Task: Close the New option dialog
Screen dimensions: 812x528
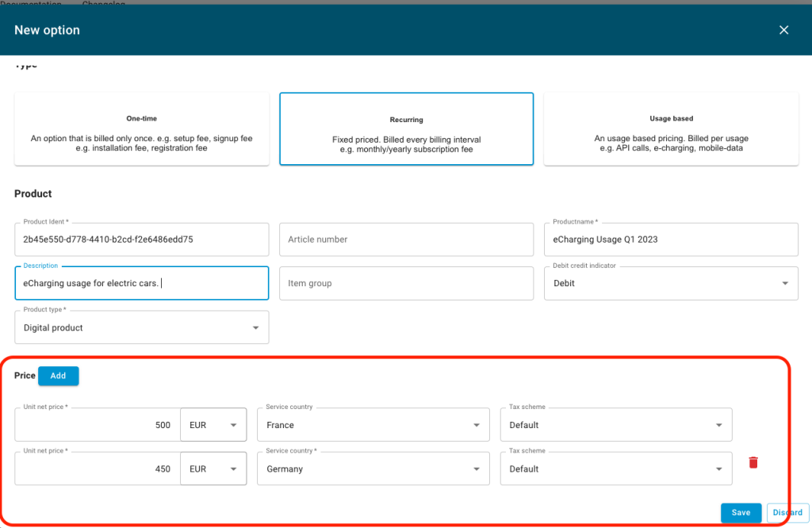Action: (783, 30)
